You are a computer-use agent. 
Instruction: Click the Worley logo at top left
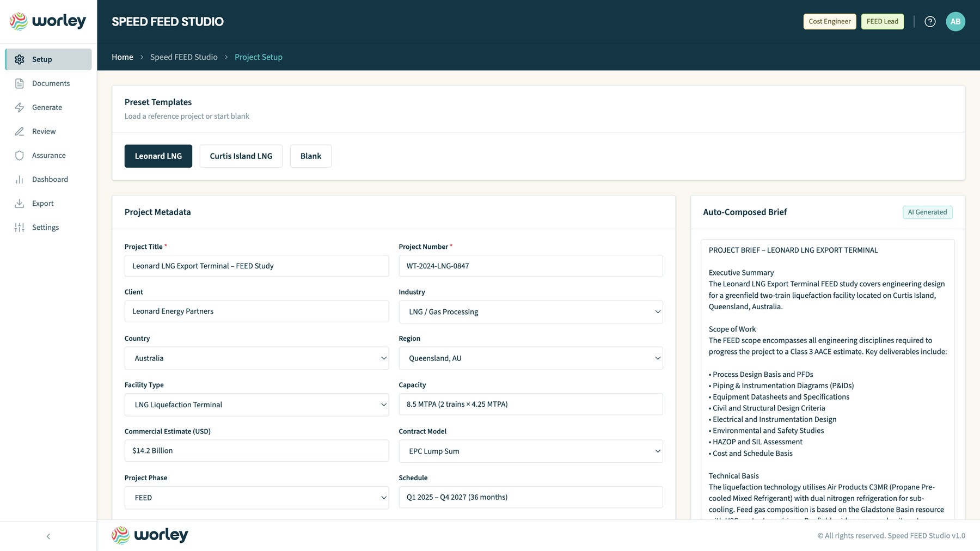tap(48, 21)
